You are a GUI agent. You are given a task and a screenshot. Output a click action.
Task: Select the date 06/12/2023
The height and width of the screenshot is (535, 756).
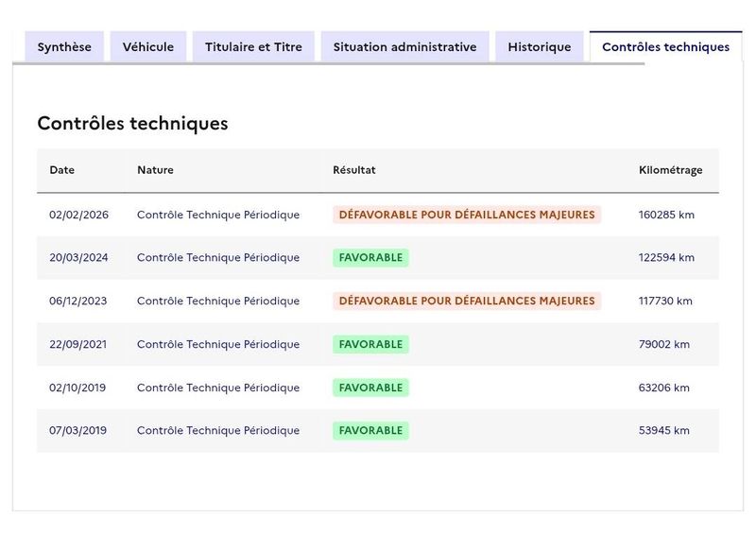pos(77,301)
